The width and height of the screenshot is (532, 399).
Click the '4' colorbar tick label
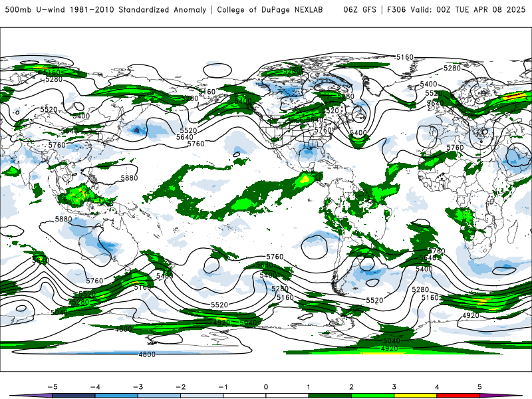coord(437,387)
